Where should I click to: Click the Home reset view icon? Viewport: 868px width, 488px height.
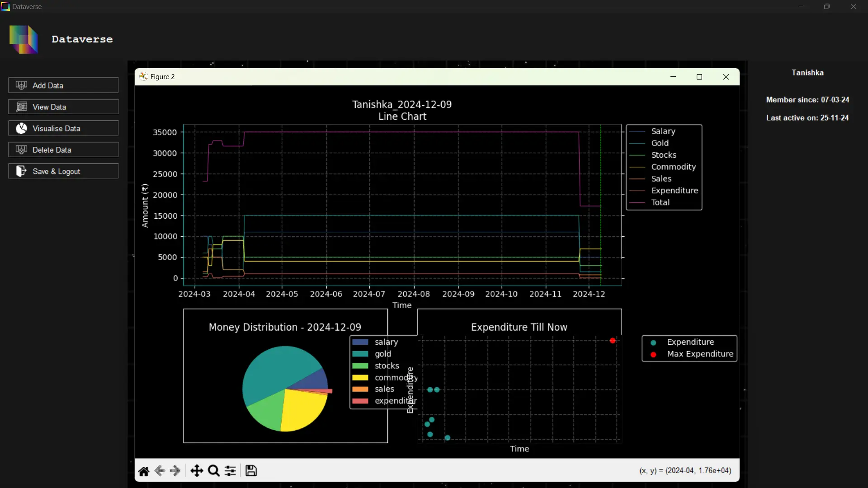tap(144, 471)
